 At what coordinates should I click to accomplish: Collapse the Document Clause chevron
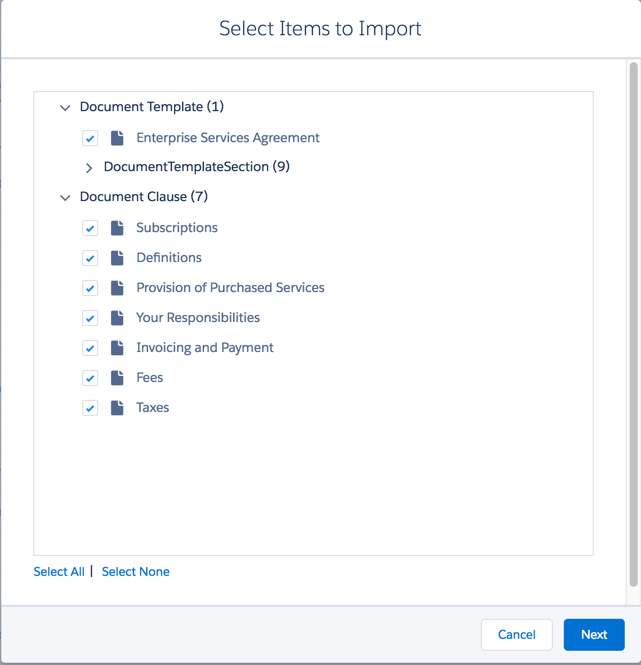[x=65, y=198]
